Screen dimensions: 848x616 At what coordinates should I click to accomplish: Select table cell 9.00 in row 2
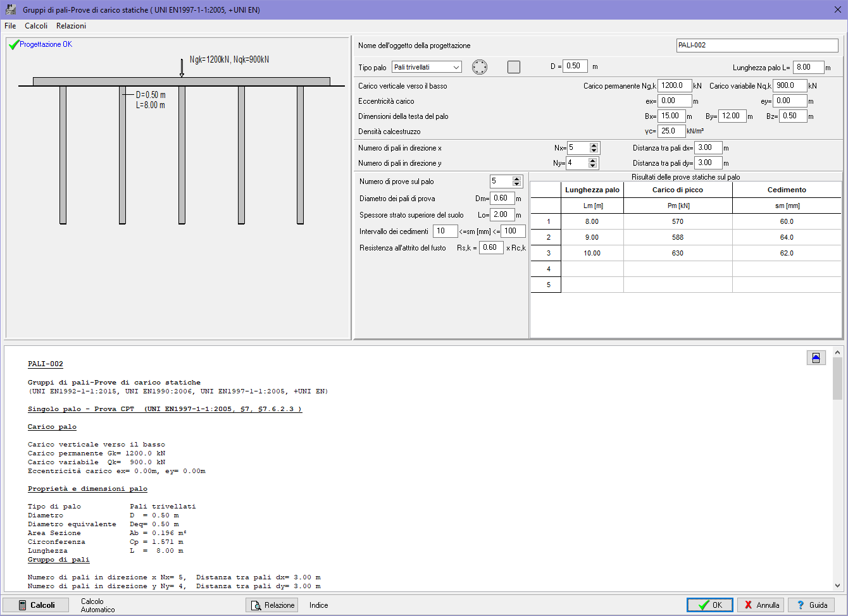tap(592, 237)
